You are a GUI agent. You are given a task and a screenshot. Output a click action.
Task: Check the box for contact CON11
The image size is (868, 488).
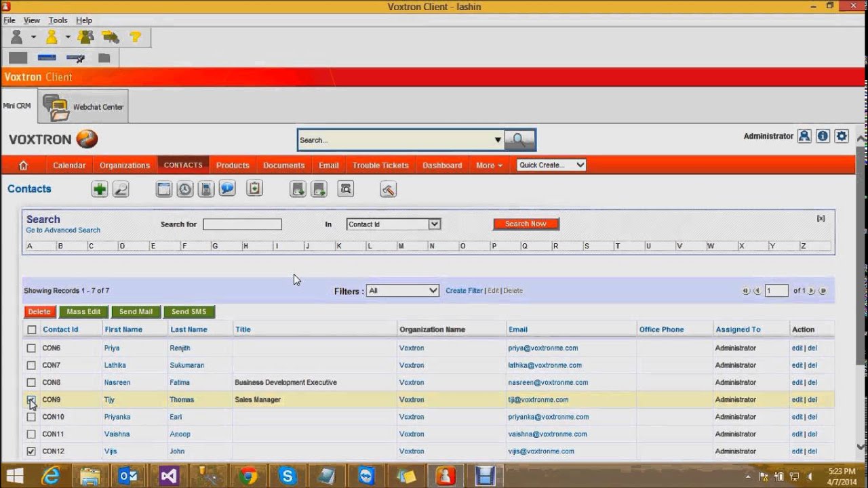(31, 434)
